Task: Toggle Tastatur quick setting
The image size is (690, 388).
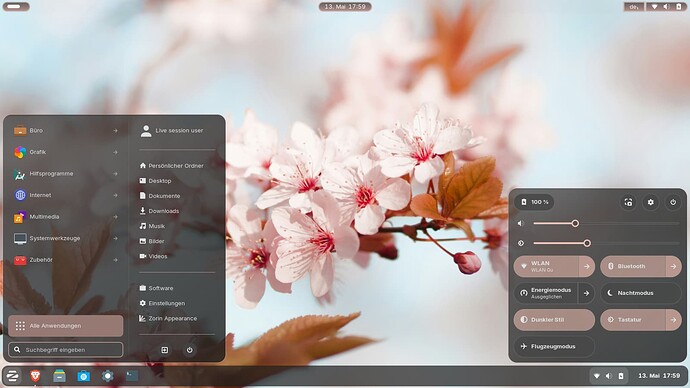Action: (633, 320)
